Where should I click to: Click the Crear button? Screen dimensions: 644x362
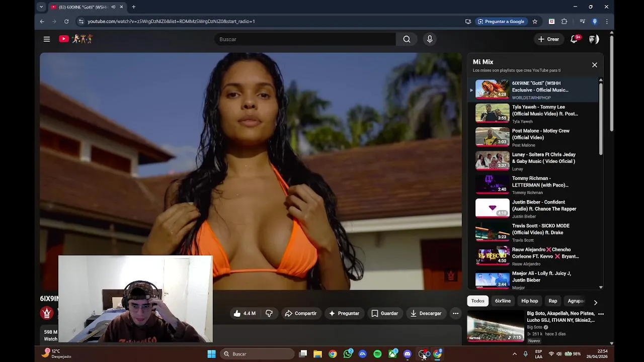pyautogui.click(x=548, y=39)
